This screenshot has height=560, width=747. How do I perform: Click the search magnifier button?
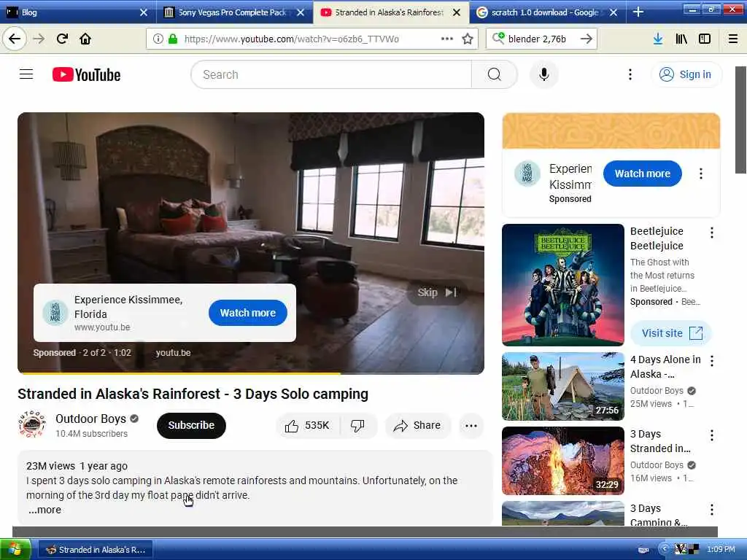494,74
